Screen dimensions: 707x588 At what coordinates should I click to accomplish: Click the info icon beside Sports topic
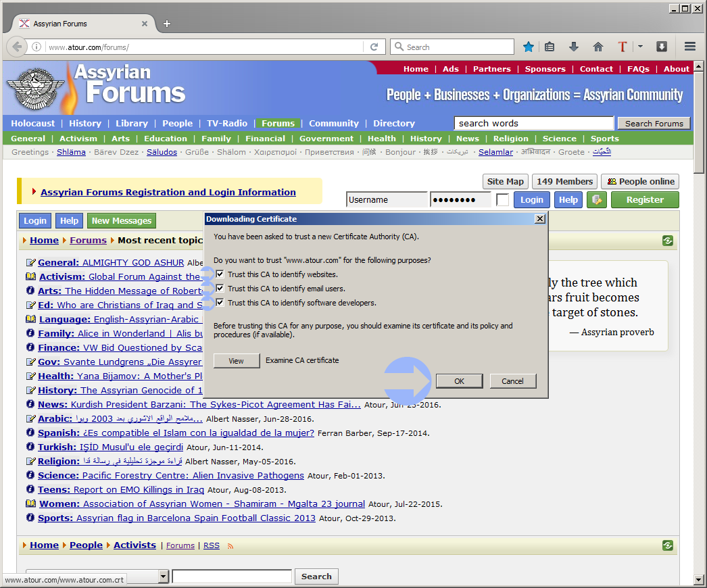point(30,517)
